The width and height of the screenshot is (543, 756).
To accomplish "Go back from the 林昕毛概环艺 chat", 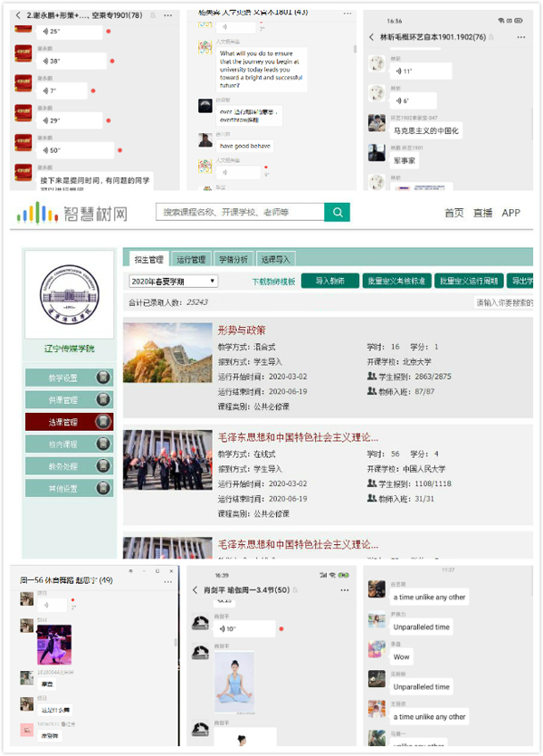I will click(x=372, y=37).
